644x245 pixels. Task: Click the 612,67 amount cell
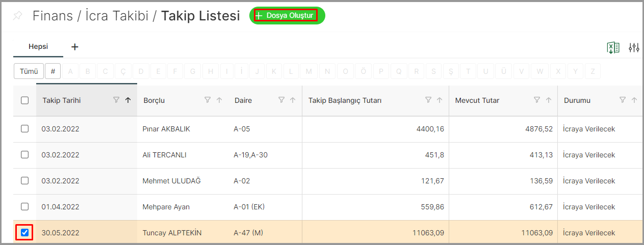coord(542,207)
